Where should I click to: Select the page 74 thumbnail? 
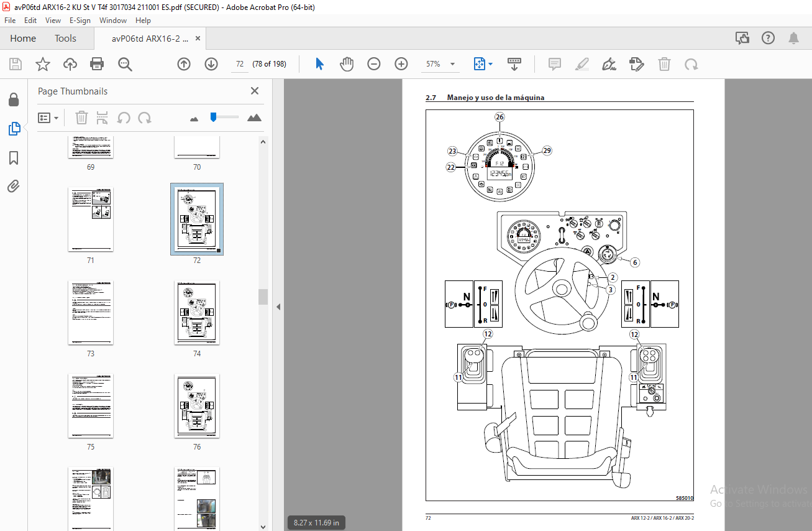[197, 313]
